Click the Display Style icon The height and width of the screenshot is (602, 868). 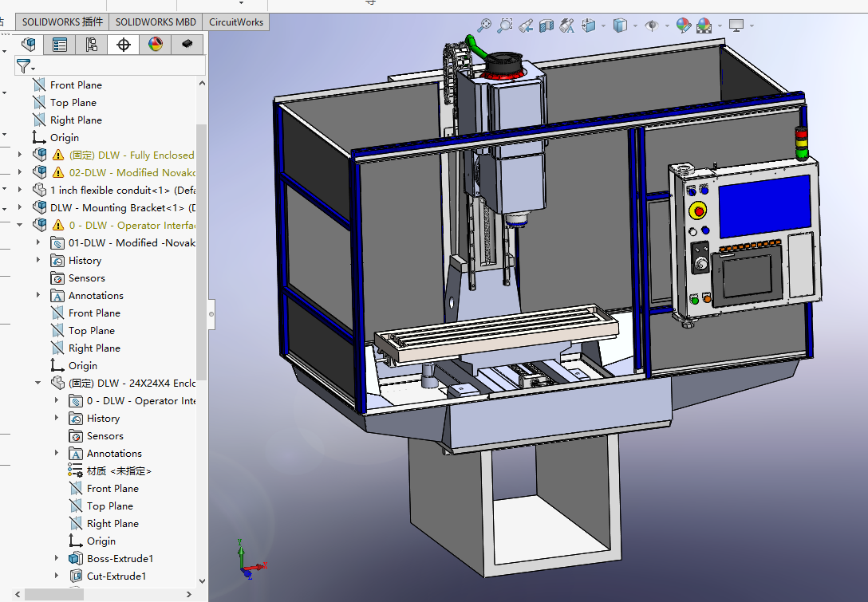click(x=620, y=26)
